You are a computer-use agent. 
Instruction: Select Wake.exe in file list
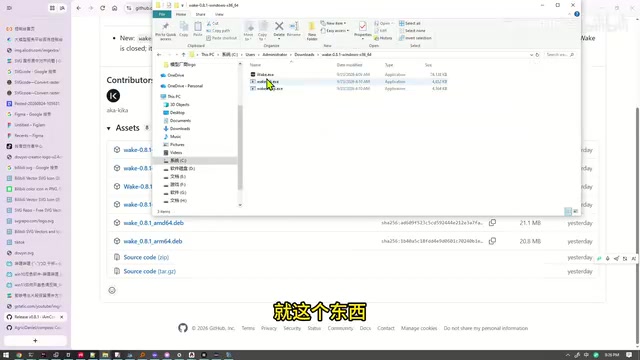click(x=265, y=75)
